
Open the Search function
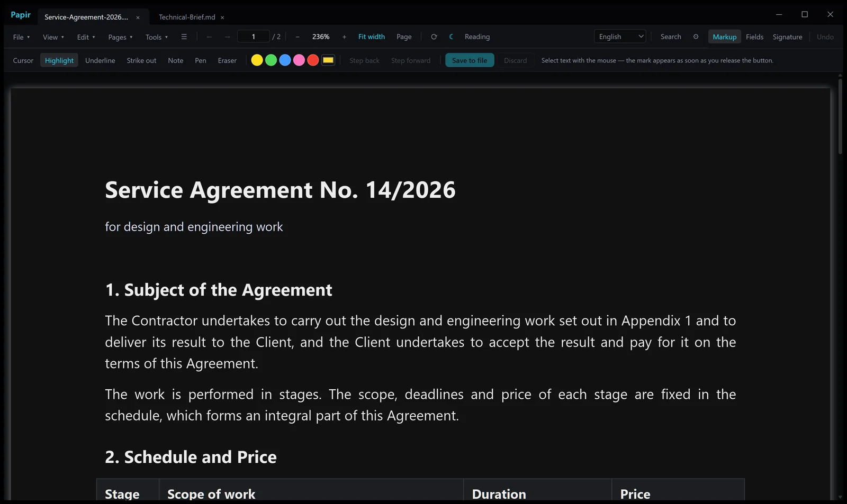671,37
